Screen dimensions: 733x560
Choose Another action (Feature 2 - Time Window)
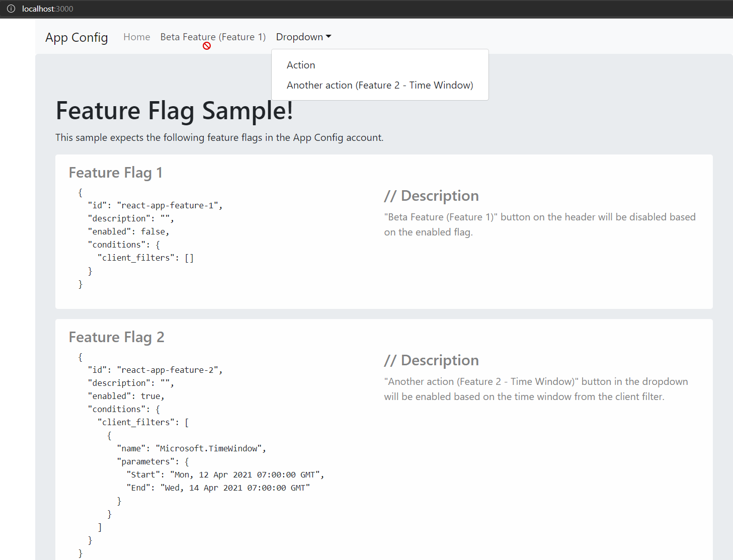click(x=380, y=85)
